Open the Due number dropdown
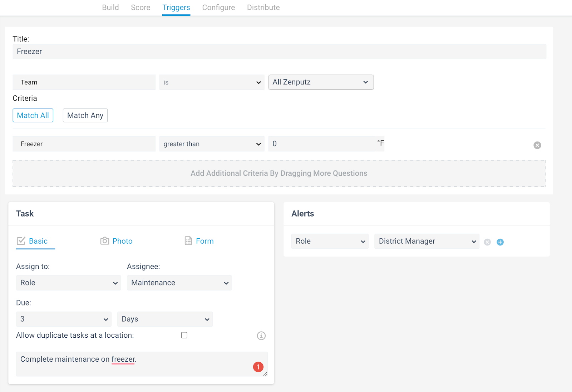The image size is (572, 392). coord(64,319)
